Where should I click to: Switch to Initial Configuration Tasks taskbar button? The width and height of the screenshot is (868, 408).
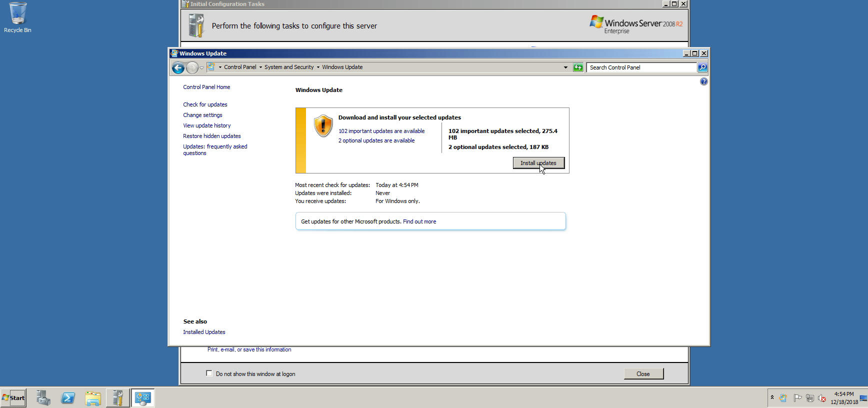pyautogui.click(x=118, y=398)
